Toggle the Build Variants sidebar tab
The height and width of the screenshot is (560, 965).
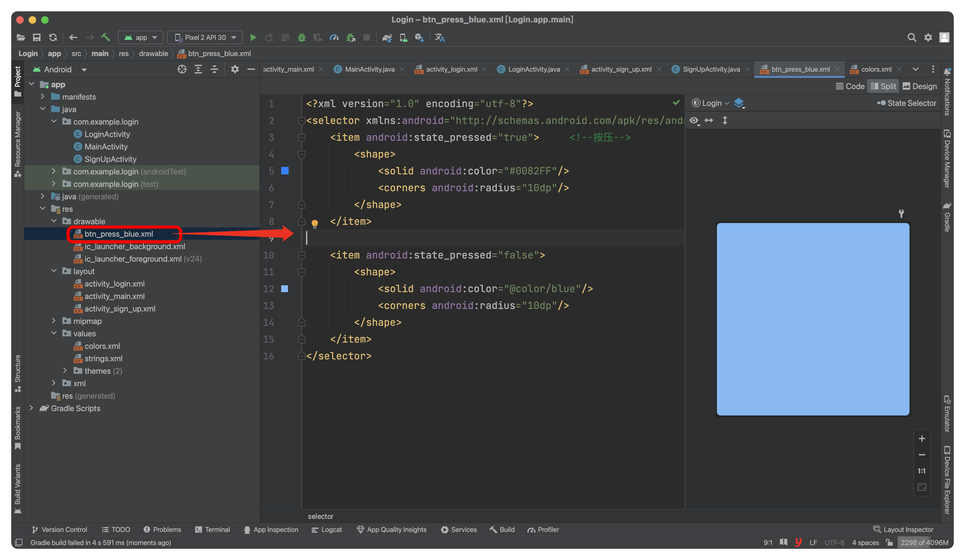pos(18,488)
